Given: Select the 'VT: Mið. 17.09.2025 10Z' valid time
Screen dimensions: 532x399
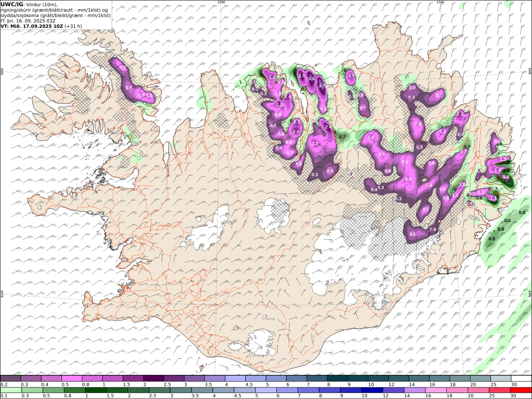Looking at the screenshot, I should (32, 26).
